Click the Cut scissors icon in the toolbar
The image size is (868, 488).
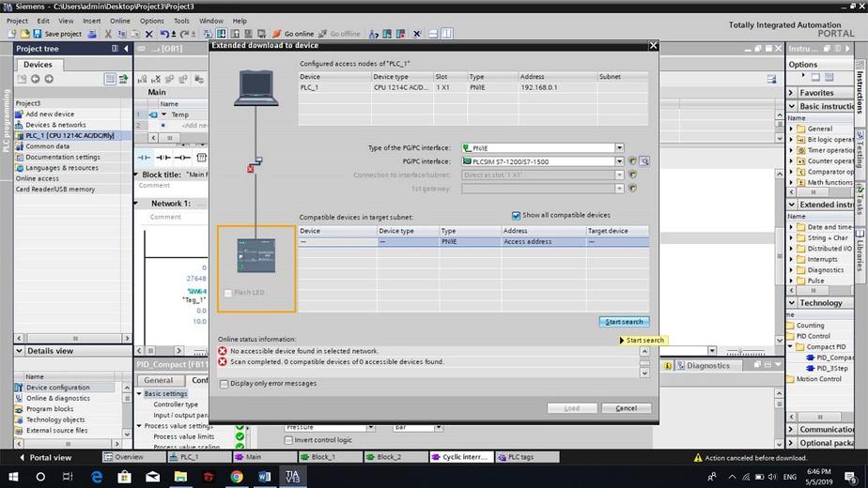109,34
